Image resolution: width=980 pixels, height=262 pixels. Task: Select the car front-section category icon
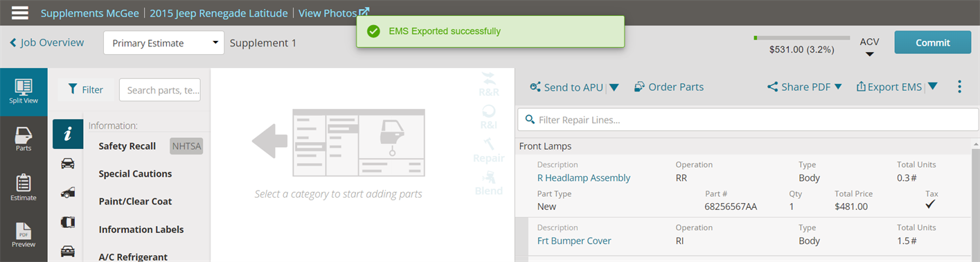point(68,193)
